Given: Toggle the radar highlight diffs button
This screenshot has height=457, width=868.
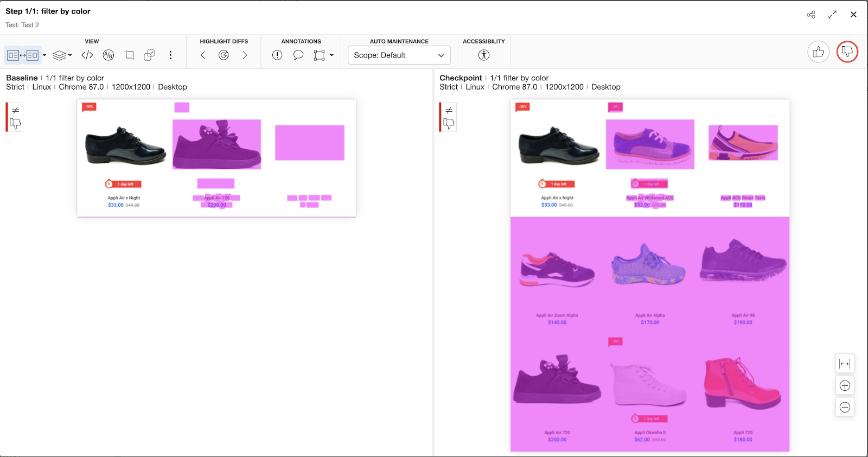Looking at the screenshot, I should 224,55.
